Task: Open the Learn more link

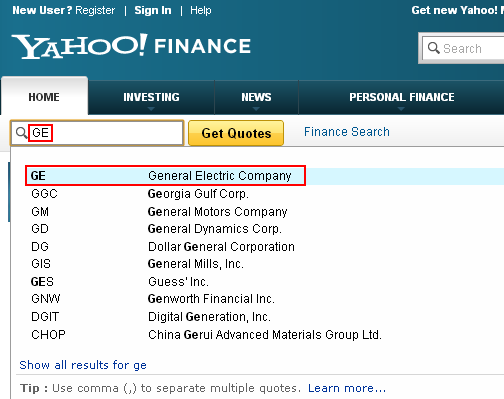Action: (x=347, y=388)
